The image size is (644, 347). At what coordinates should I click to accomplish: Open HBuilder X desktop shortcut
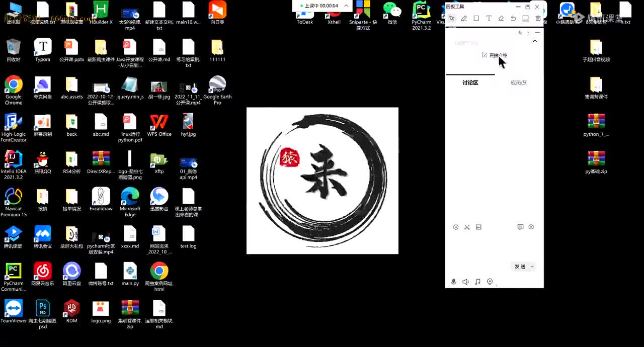(101, 13)
